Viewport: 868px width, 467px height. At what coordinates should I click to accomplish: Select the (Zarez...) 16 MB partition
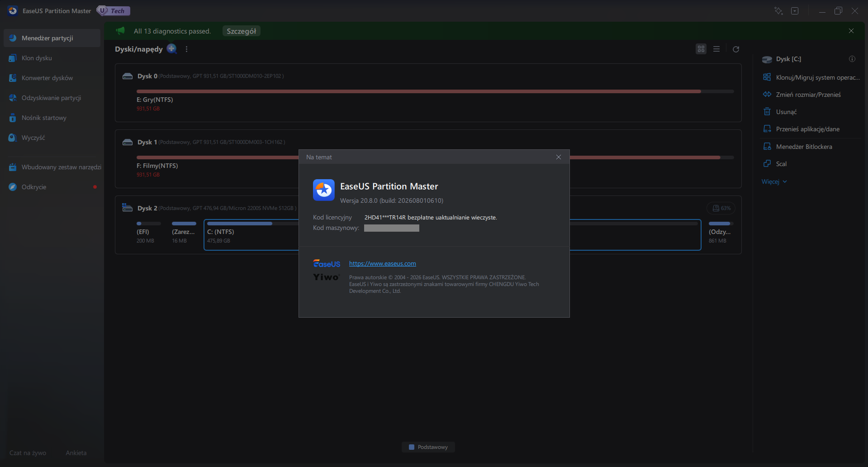(184, 233)
